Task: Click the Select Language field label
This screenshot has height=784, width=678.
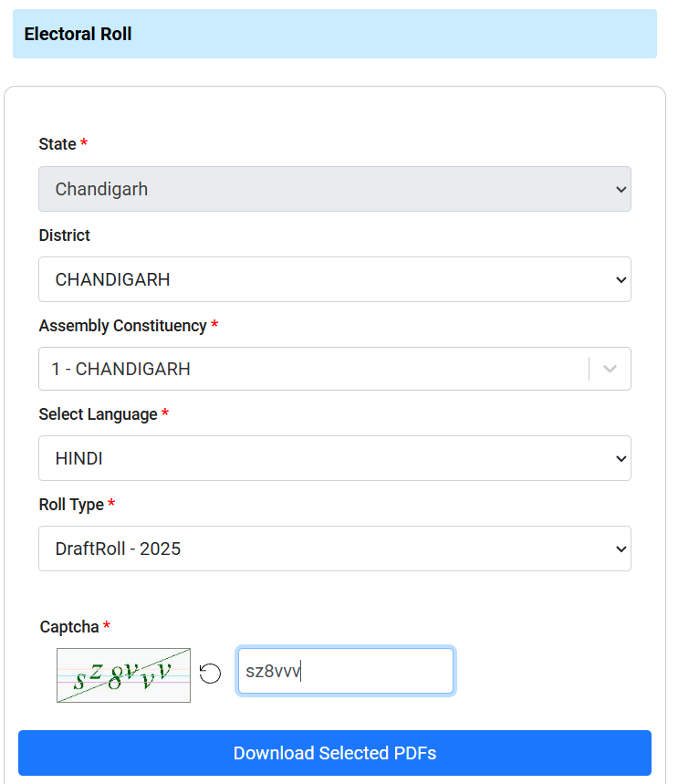Action: click(98, 414)
